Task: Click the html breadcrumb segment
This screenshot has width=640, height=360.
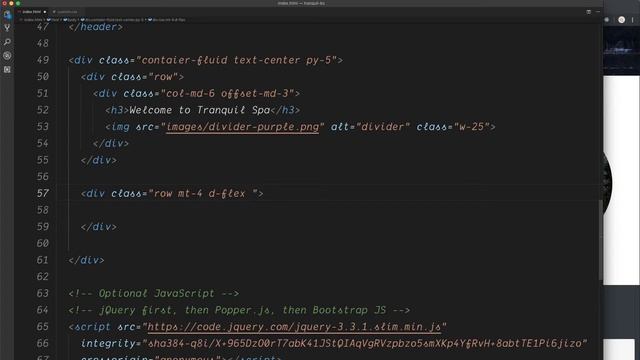Action: [x=53, y=20]
